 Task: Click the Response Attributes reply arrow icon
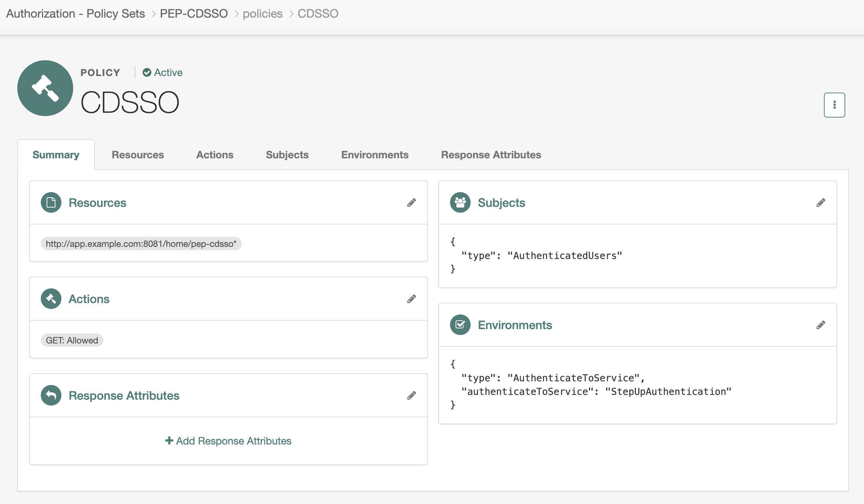point(51,395)
